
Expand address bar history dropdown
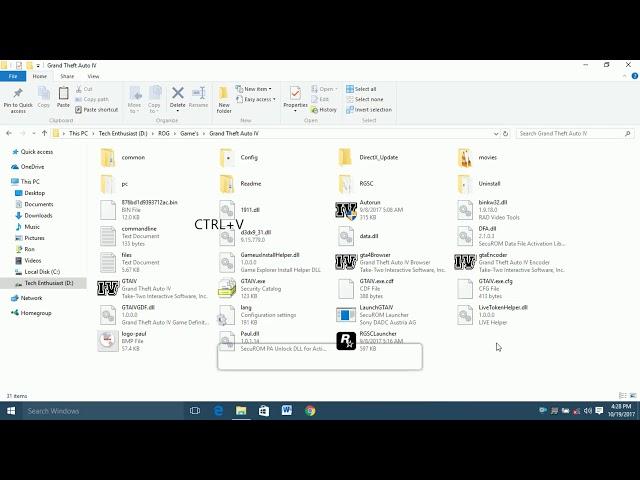(496, 133)
